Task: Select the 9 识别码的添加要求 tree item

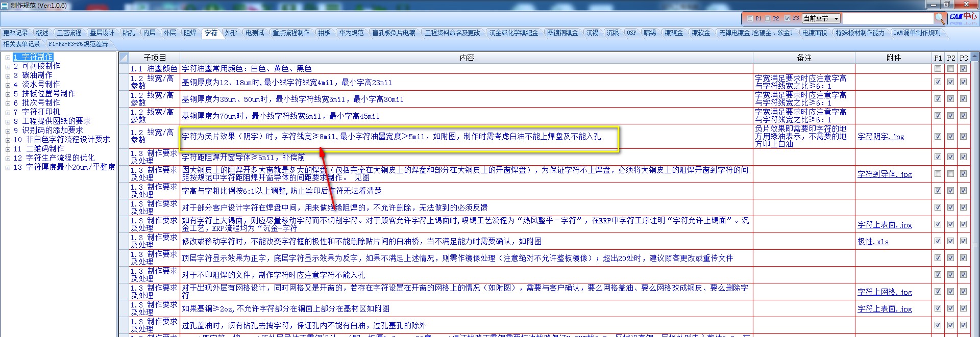Action: 48,131
